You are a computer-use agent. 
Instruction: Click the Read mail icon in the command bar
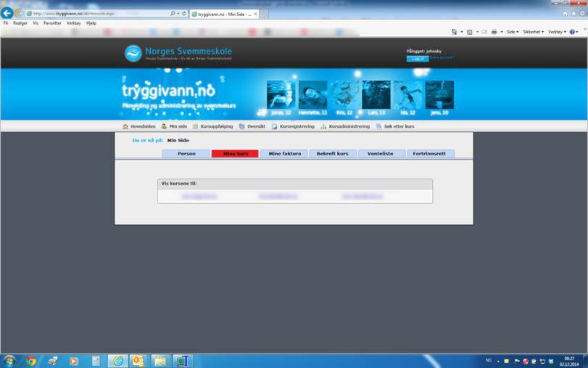click(484, 32)
